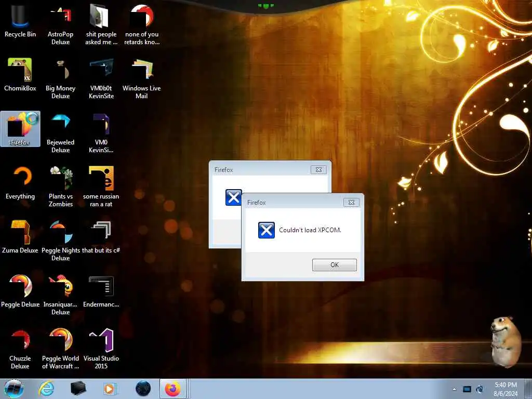Select the VM0 KevinSi... desktop shortcut
Viewport: 532px width, 399px height.
click(101, 133)
